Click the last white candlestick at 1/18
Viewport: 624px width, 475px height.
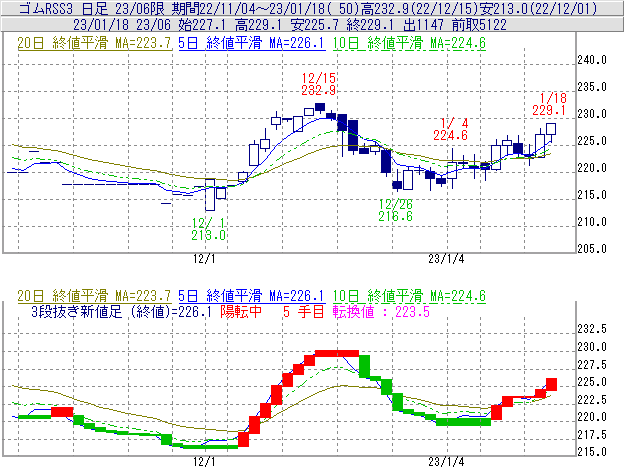tap(551, 129)
